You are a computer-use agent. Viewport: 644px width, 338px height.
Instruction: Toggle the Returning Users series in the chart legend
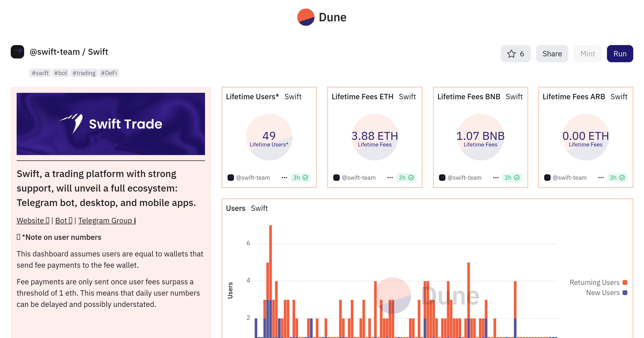tap(594, 282)
